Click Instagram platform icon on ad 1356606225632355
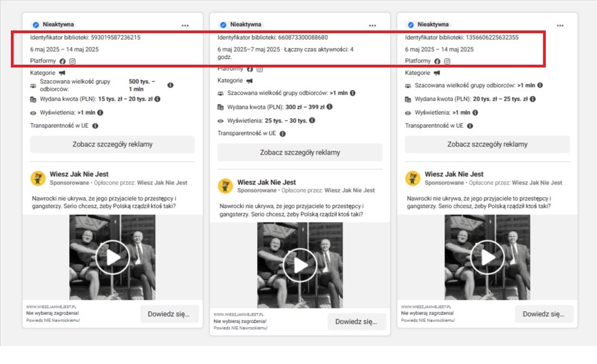The height and width of the screenshot is (364, 597). coord(447,61)
